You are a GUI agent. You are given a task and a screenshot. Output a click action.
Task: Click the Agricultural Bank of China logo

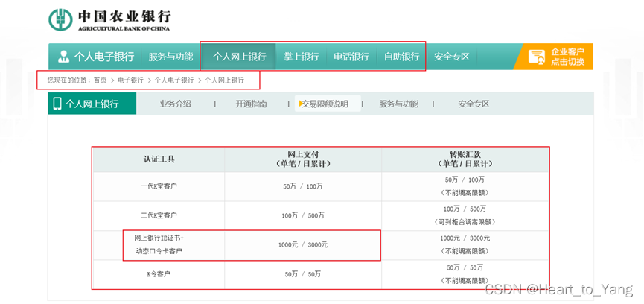click(109, 19)
